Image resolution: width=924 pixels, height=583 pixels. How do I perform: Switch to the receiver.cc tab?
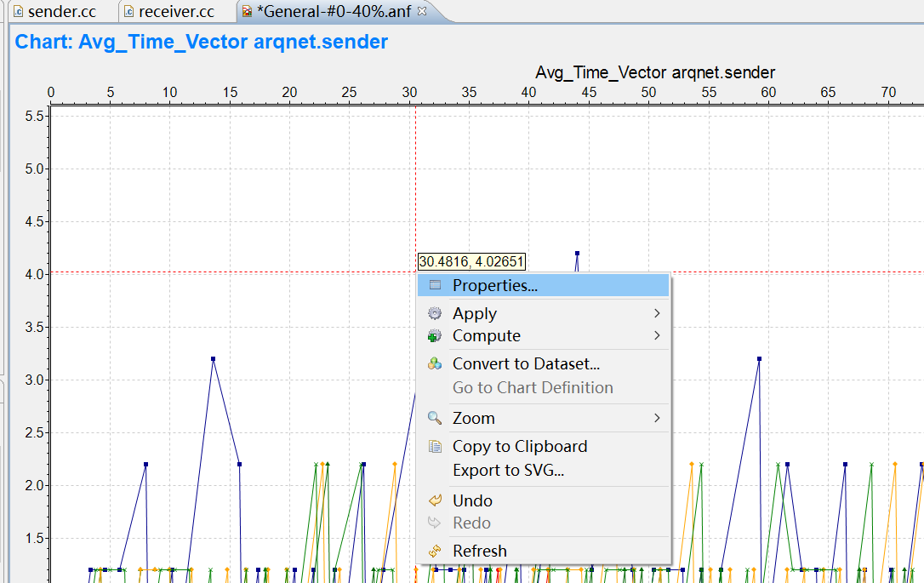pyautogui.click(x=176, y=12)
